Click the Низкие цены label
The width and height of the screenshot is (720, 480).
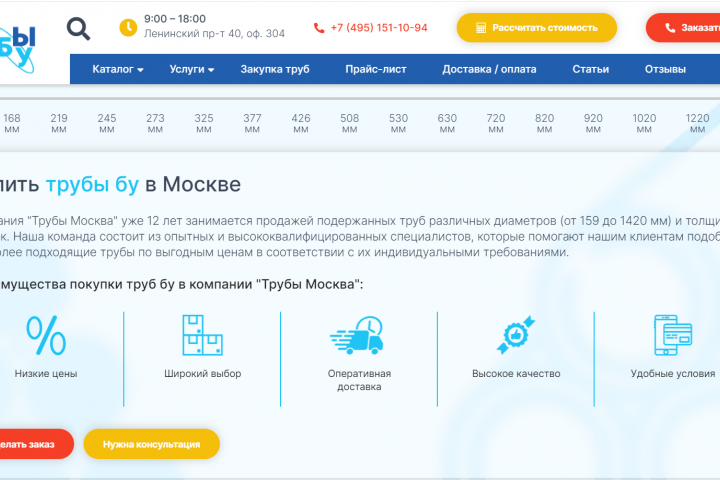point(46,373)
